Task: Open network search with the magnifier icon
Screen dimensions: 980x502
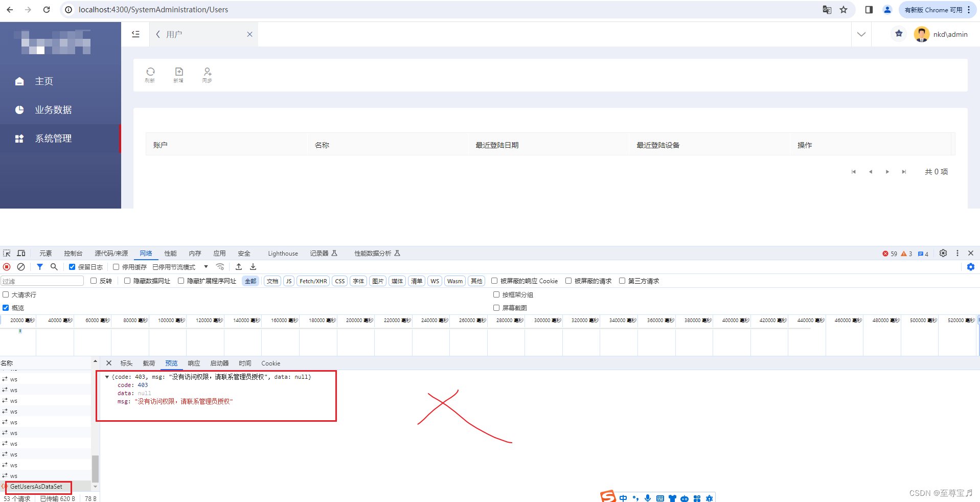Action: (54, 266)
